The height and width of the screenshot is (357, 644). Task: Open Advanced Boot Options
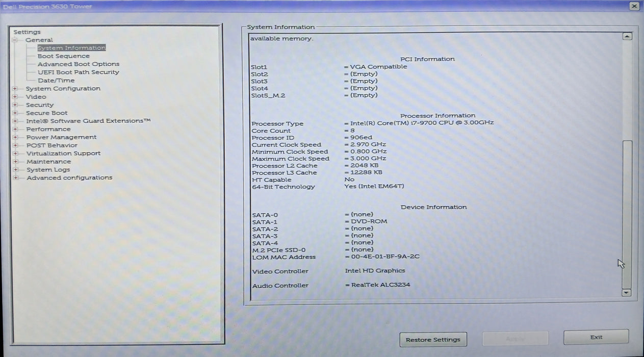(x=79, y=64)
